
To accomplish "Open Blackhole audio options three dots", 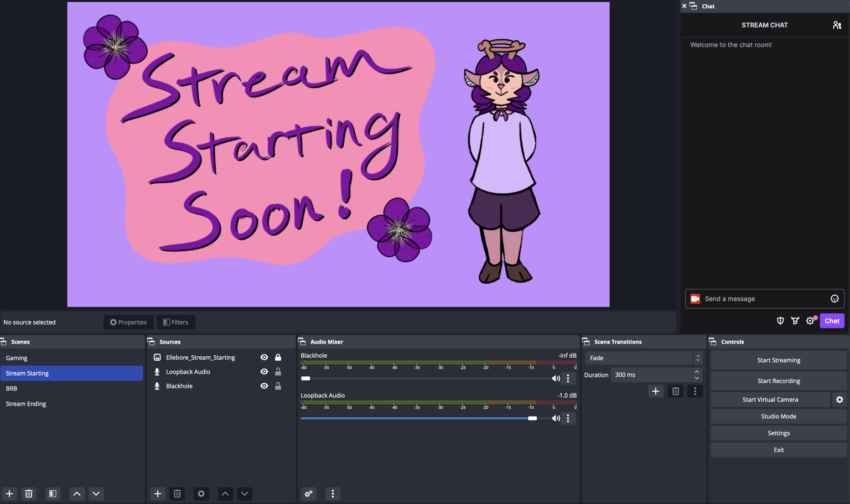I will [x=568, y=378].
